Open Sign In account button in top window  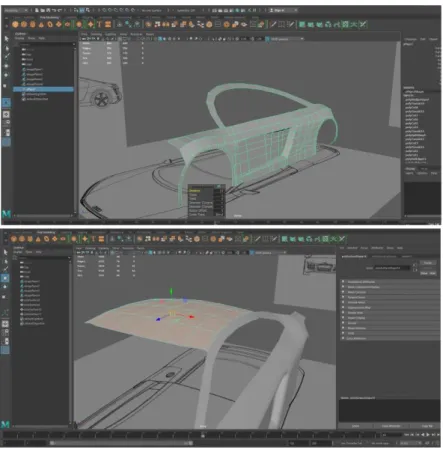pyautogui.click(x=283, y=10)
